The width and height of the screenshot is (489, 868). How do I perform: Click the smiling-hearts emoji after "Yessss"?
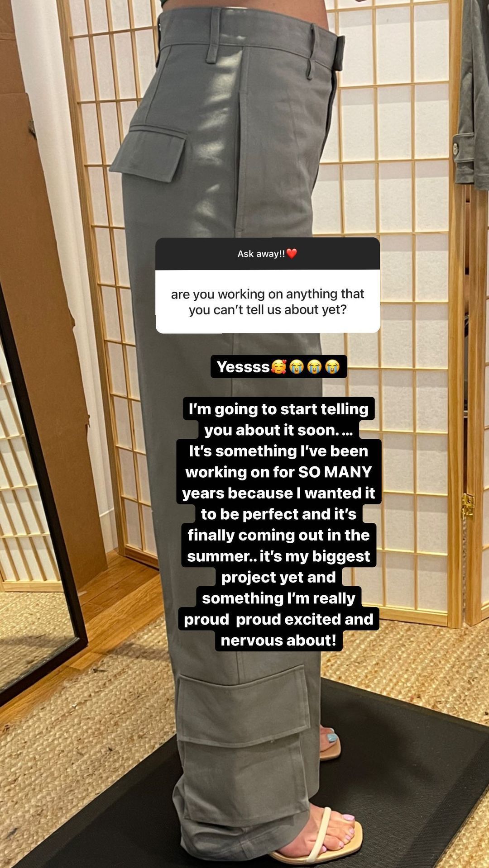[279, 367]
